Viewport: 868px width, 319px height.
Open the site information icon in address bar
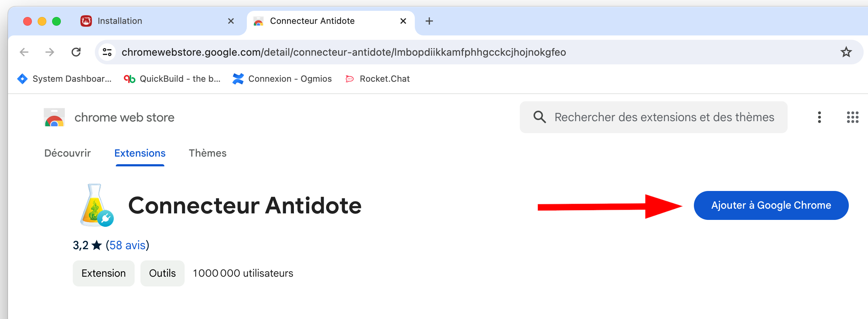pos(107,52)
